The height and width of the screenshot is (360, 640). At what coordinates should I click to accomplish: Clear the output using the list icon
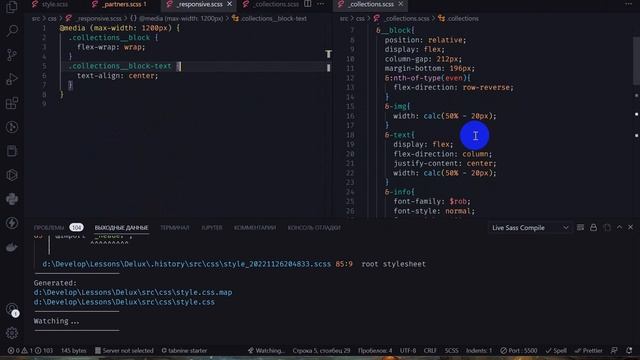click(x=580, y=227)
